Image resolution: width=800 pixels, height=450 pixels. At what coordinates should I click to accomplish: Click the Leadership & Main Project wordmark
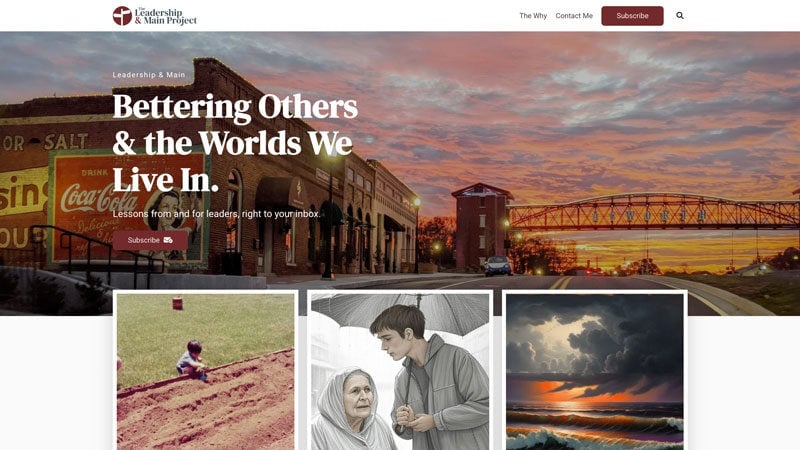click(165, 16)
